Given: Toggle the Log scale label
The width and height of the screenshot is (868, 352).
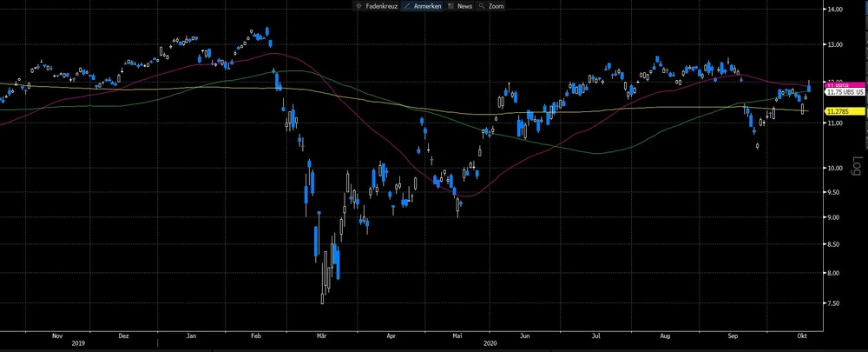Looking at the screenshot, I should click(x=856, y=164).
